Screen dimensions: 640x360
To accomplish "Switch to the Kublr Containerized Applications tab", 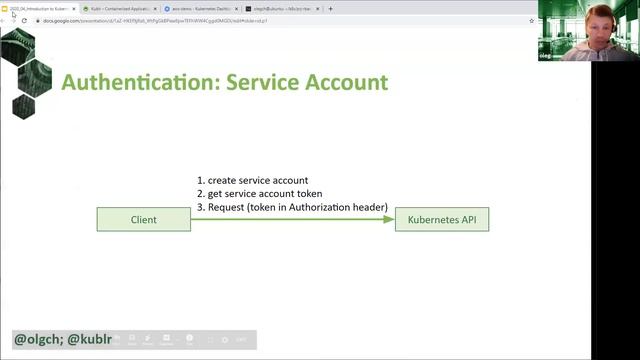I will [120, 9].
